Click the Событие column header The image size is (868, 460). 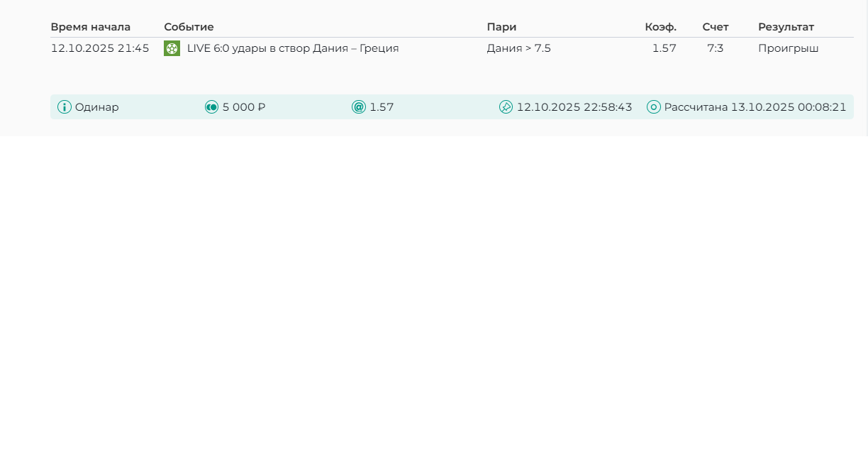tap(189, 27)
